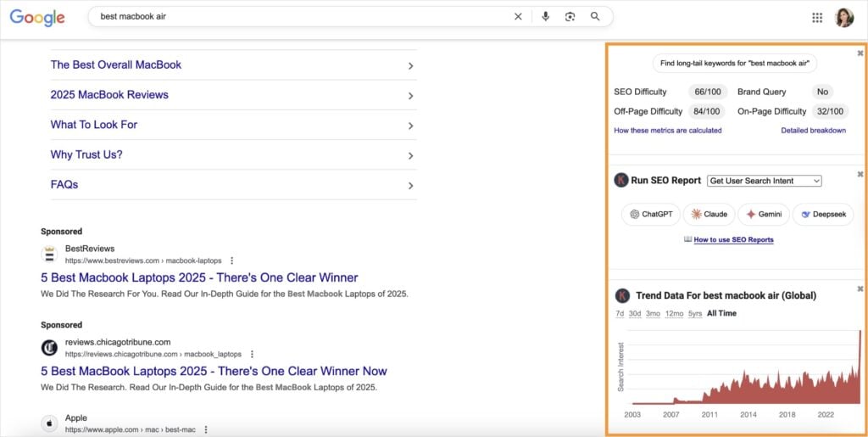
Task: Open How to use SEO Reports link
Action: click(x=733, y=240)
